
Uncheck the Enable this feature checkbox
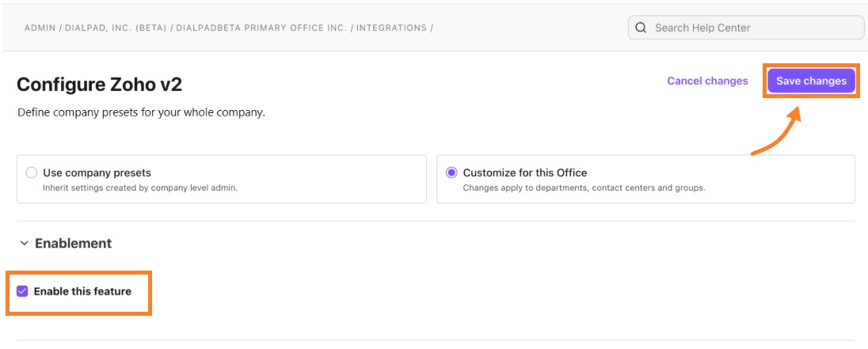[x=22, y=291]
